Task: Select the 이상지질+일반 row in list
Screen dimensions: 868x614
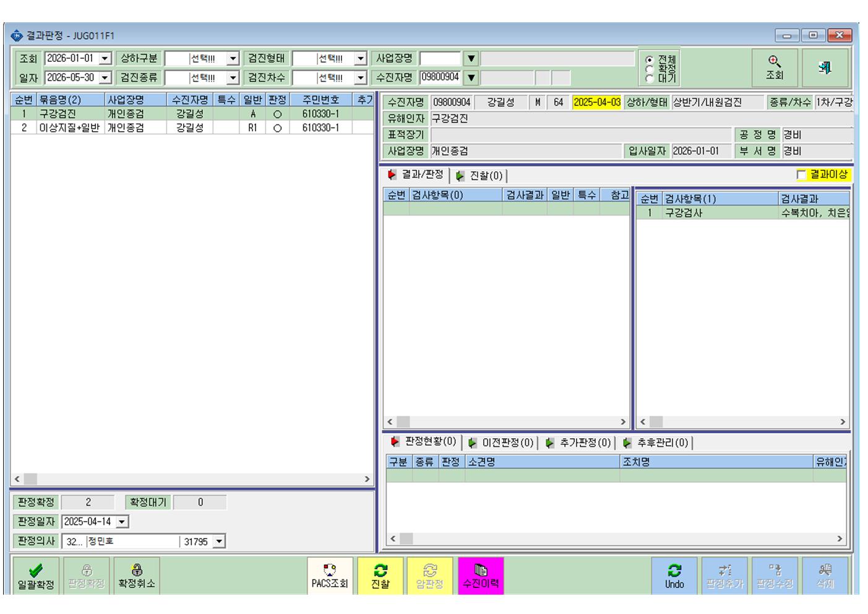Action: point(192,128)
